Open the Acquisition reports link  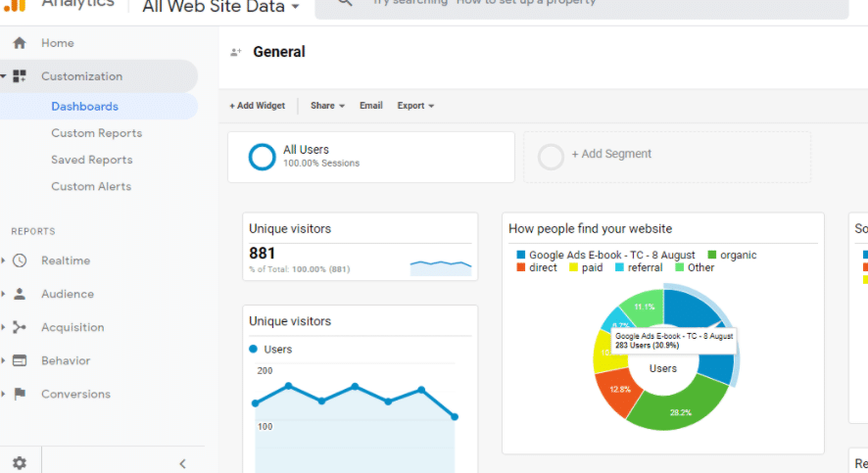72,327
